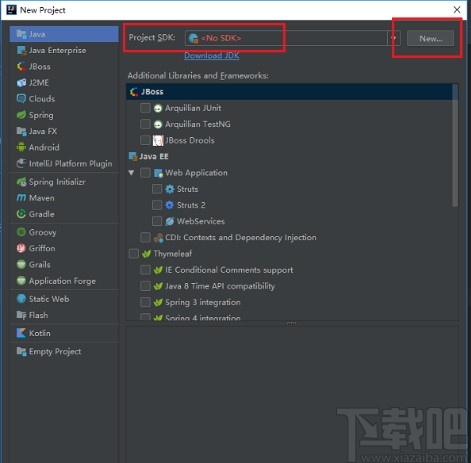The height and width of the screenshot is (463, 471).
Task: Select the JBoss category header in frameworks
Action: pos(289,92)
